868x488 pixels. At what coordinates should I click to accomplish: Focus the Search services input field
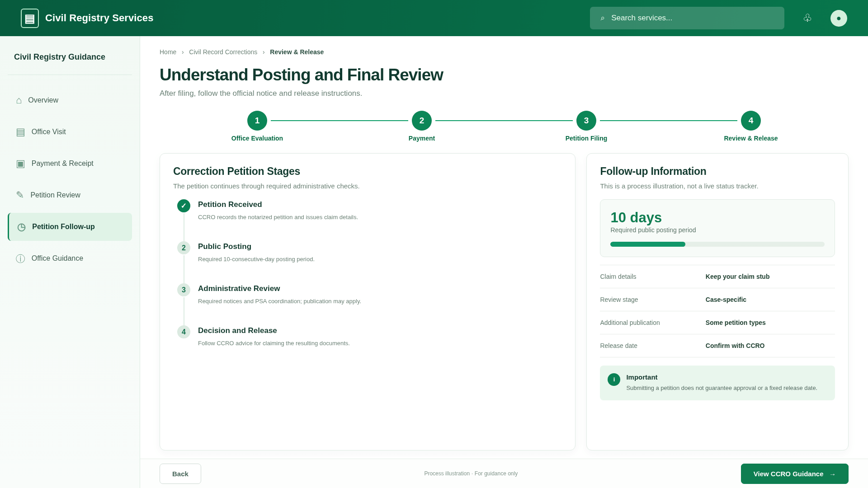[687, 18]
